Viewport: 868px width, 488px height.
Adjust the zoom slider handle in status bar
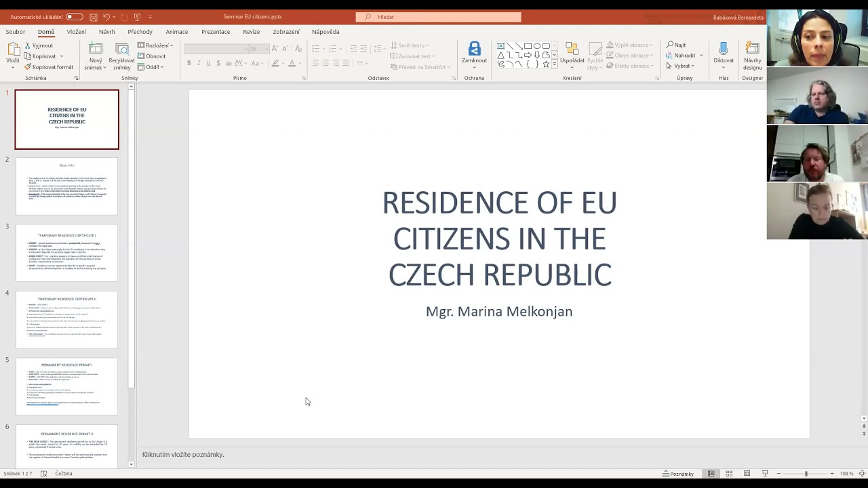(x=806, y=474)
